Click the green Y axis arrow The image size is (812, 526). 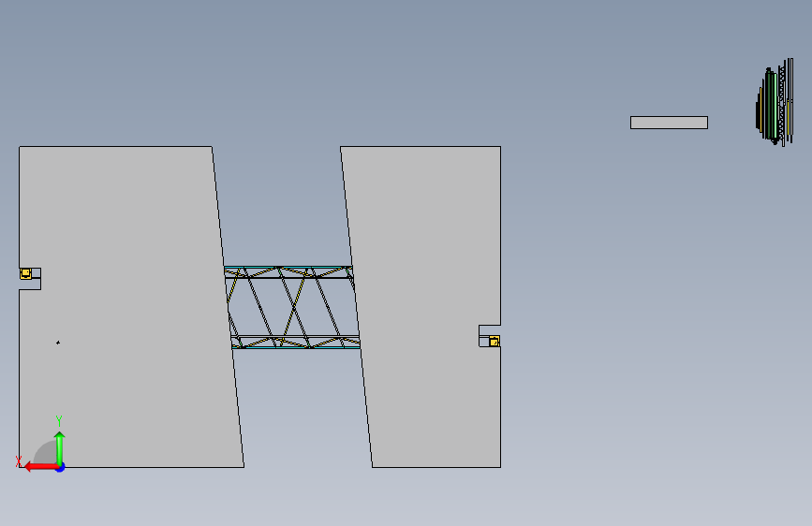coord(60,447)
